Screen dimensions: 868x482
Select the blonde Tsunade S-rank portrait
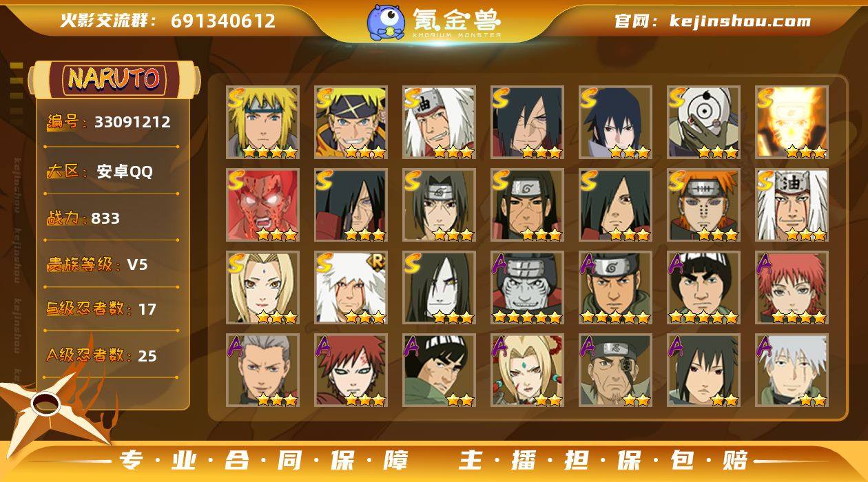262,287
